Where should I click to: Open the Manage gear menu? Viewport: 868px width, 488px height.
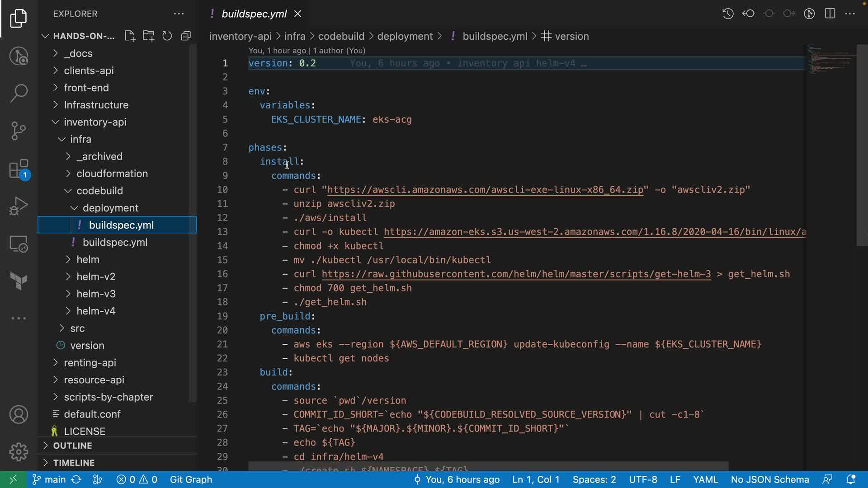pyautogui.click(x=19, y=451)
